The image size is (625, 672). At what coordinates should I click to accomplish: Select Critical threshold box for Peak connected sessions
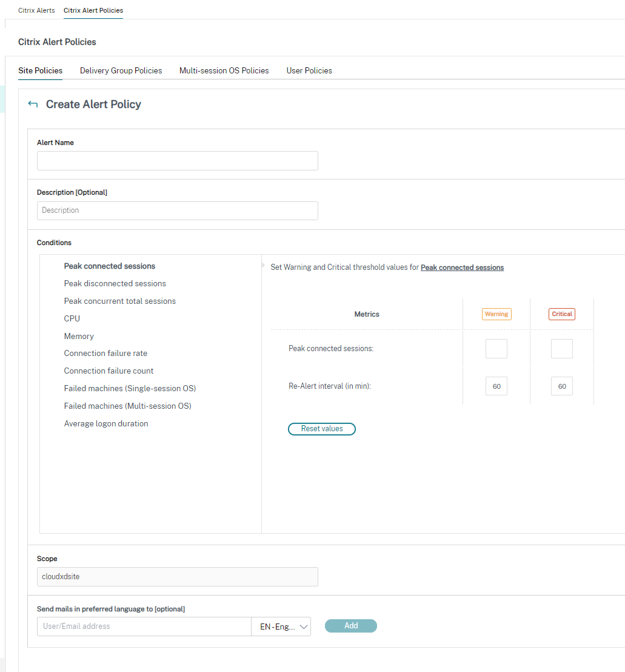[x=561, y=349]
